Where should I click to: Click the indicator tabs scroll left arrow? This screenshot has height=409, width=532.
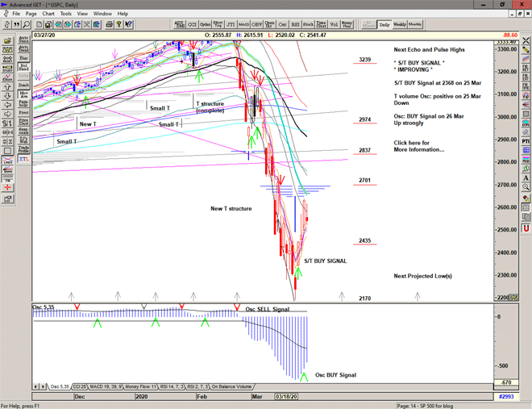coord(36,386)
